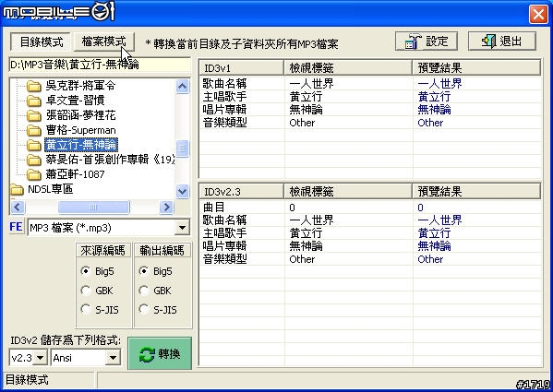Click ID3v1 音樂類型 row label
The image size is (553, 392).
[x=224, y=123]
